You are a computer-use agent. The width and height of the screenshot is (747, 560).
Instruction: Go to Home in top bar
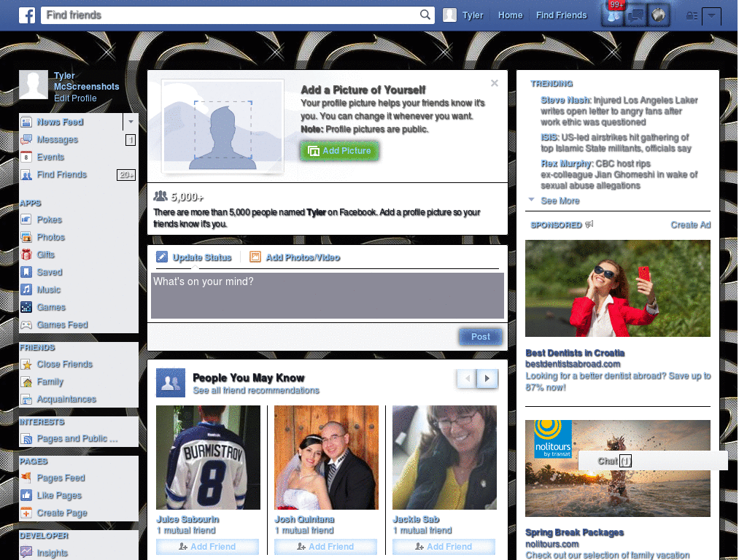510,15
